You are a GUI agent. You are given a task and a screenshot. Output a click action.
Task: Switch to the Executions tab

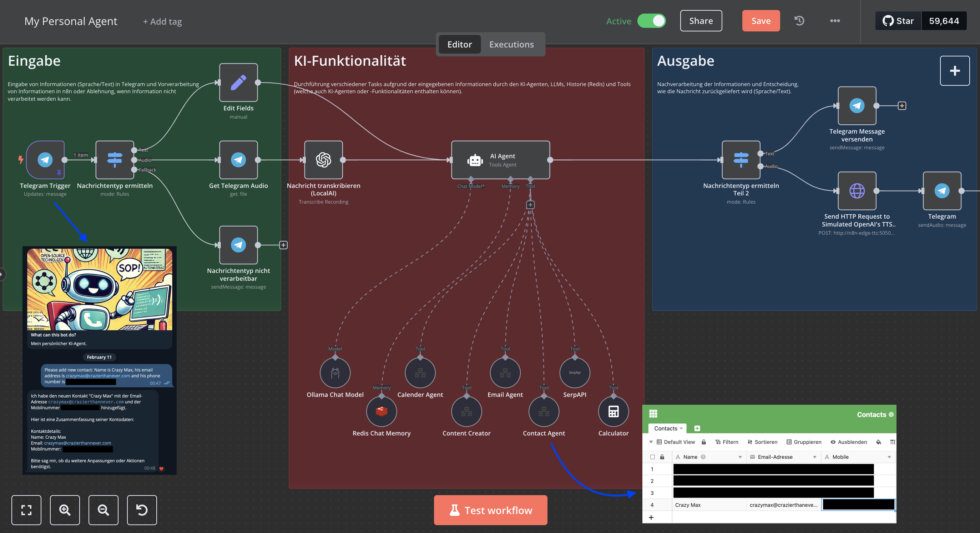click(x=511, y=44)
